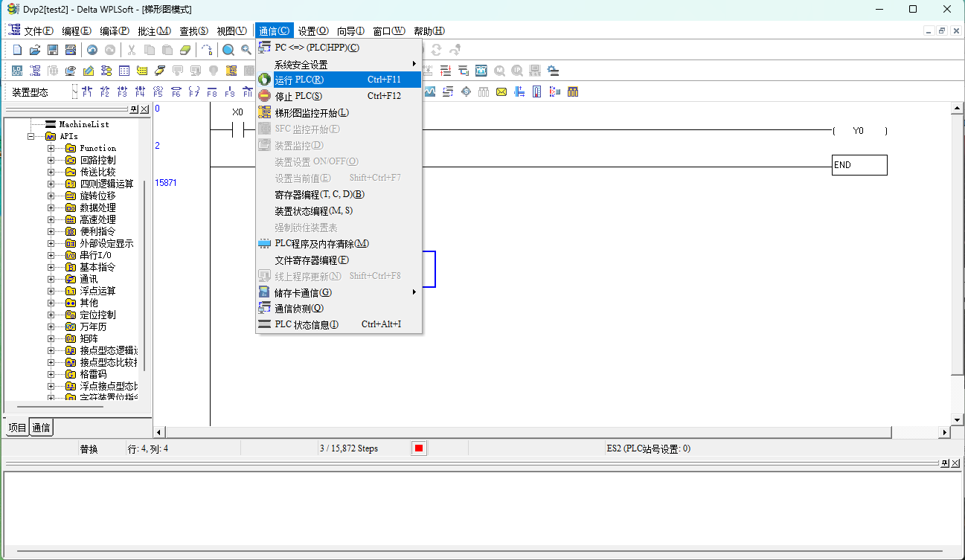Toggle pin on the bottom output panel

pos(945,463)
